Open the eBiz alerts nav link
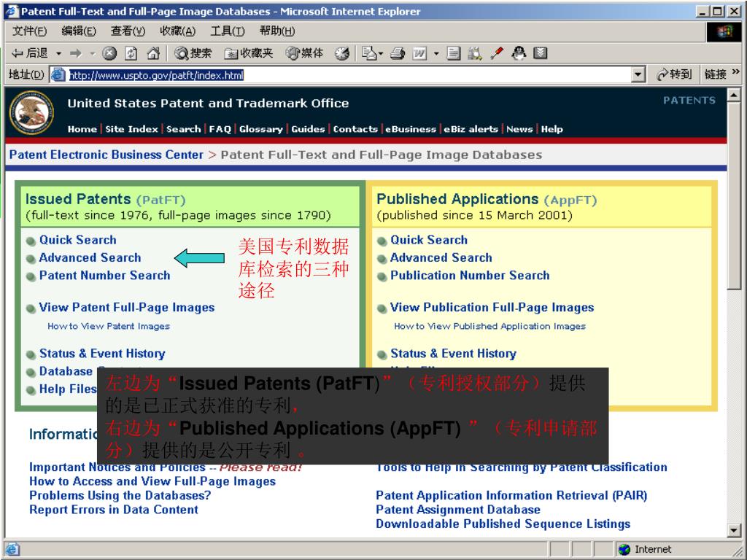Viewport: 747px width, 560px height. tap(471, 129)
